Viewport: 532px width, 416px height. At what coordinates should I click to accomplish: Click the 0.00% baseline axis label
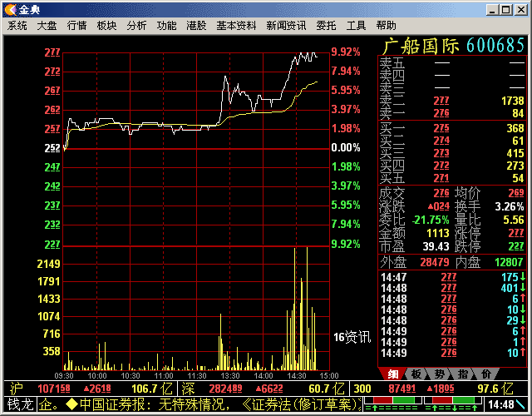point(346,148)
